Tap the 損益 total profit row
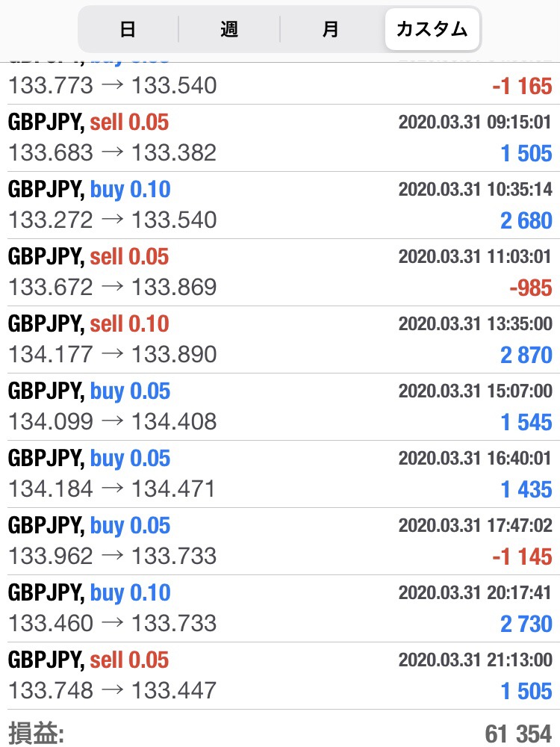Viewport: 560px width, 747px height. click(x=280, y=729)
